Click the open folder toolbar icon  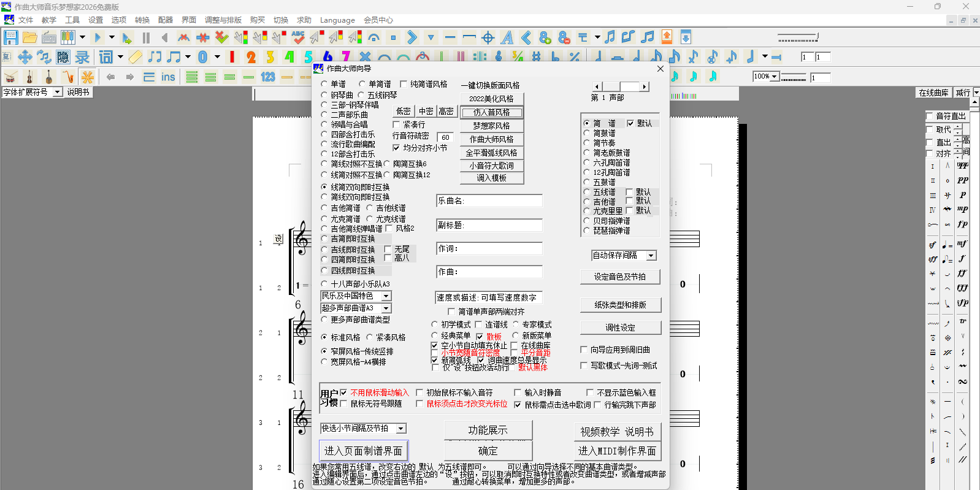tap(29, 37)
